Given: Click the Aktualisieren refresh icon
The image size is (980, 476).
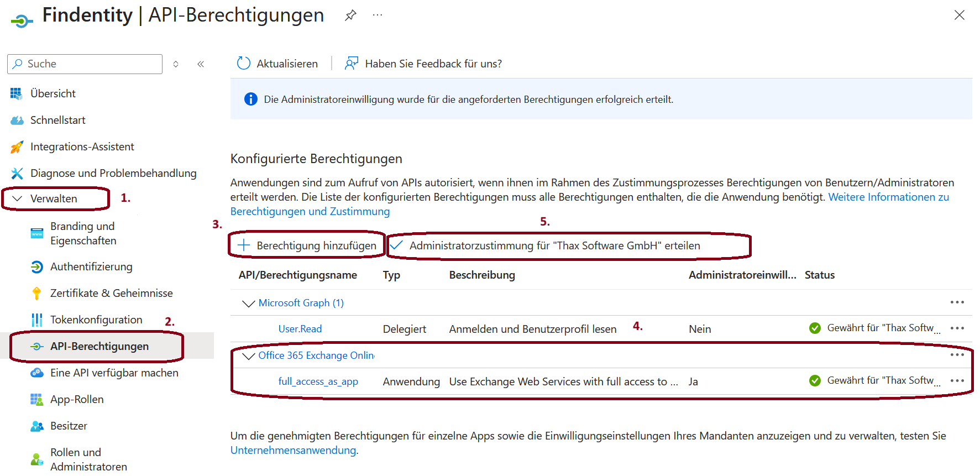Looking at the screenshot, I should coord(244,64).
